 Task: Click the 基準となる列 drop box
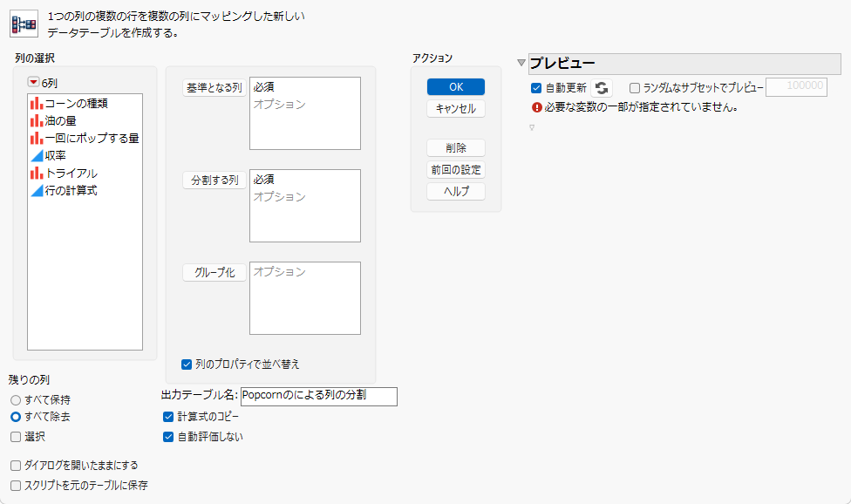click(305, 112)
